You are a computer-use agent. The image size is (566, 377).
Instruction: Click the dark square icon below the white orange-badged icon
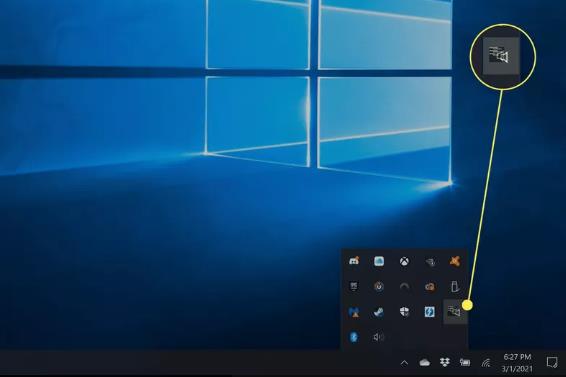354,287
